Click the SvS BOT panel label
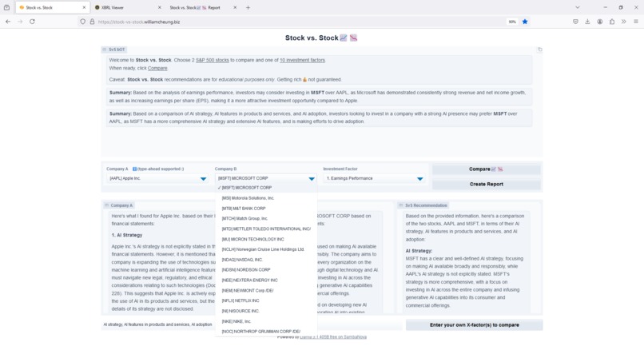 pyautogui.click(x=113, y=50)
